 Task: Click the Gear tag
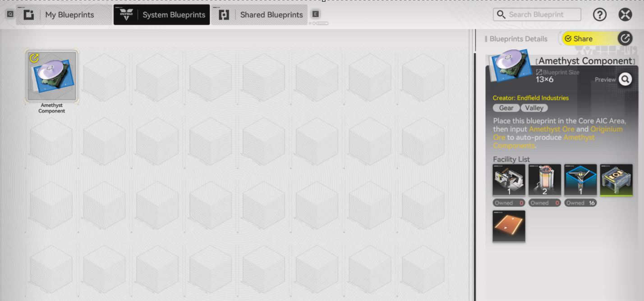point(506,108)
